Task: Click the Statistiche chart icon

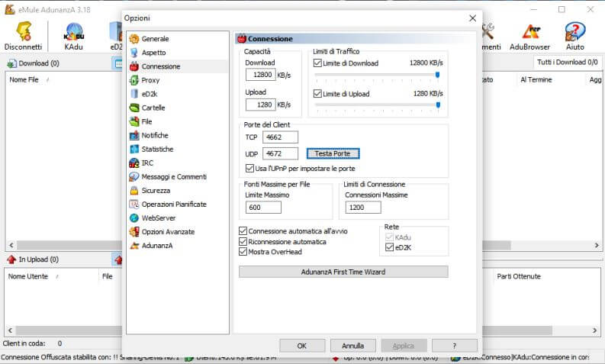Action: coord(134,149)
